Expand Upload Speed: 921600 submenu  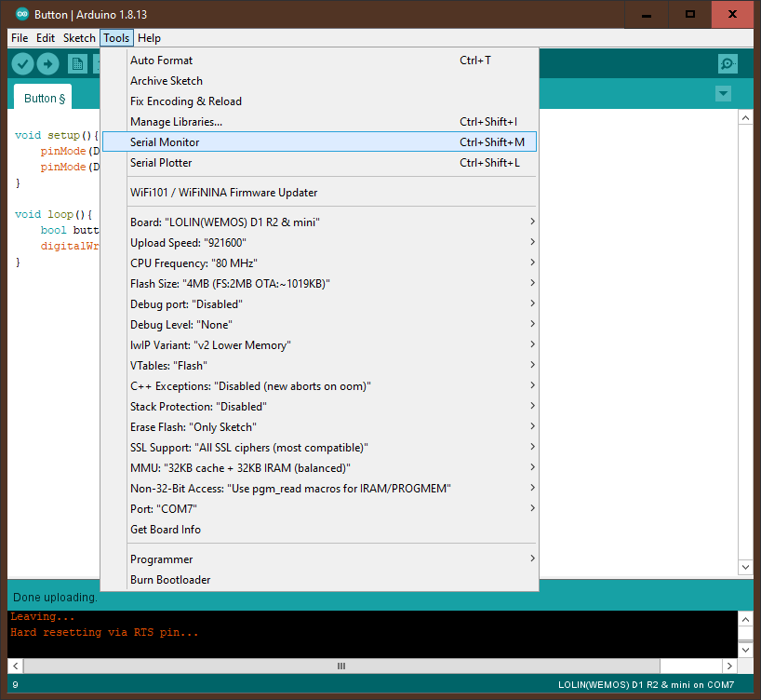point(319,242)
